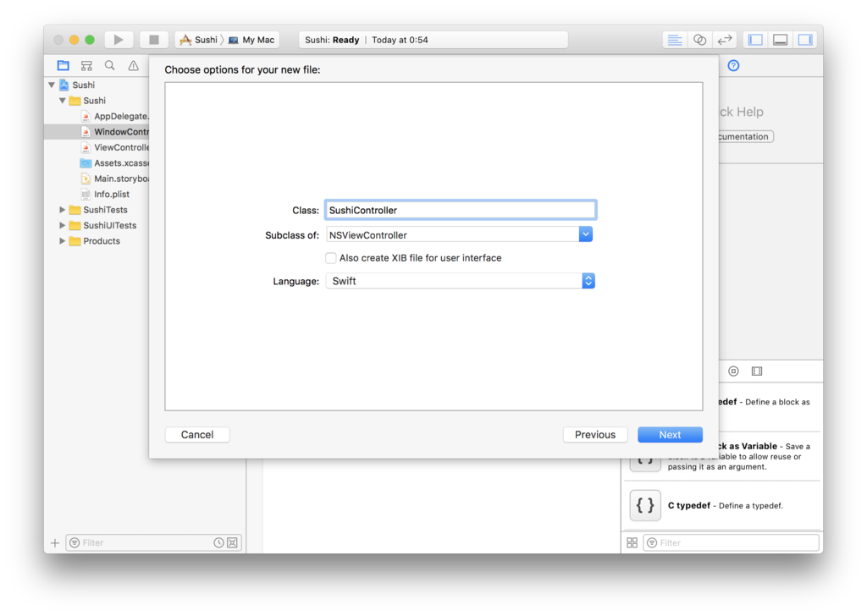867x616 pixels.
Task: Show the Assistant editor
Action: click(x=699, y=40)
